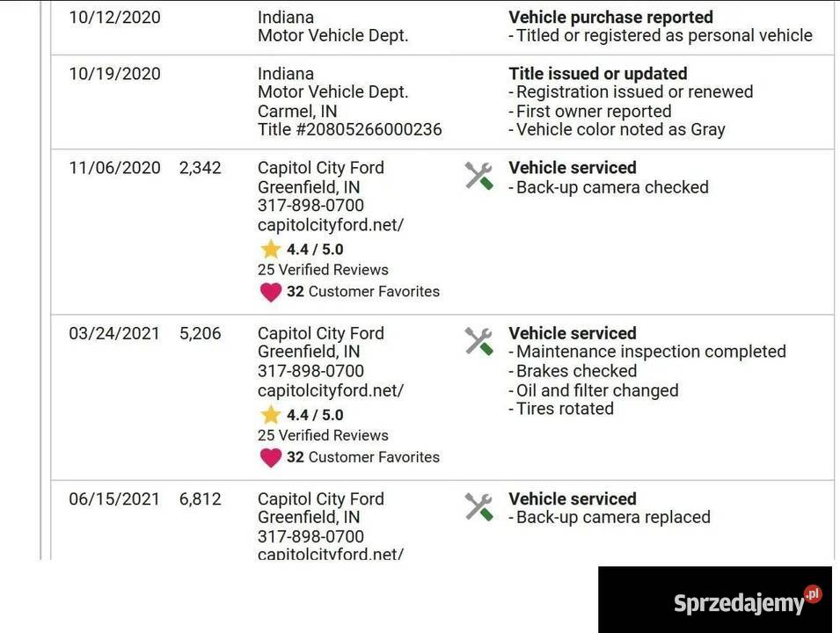
Task: Select Title #20805266000236 text
Action: tap(349, 130)
